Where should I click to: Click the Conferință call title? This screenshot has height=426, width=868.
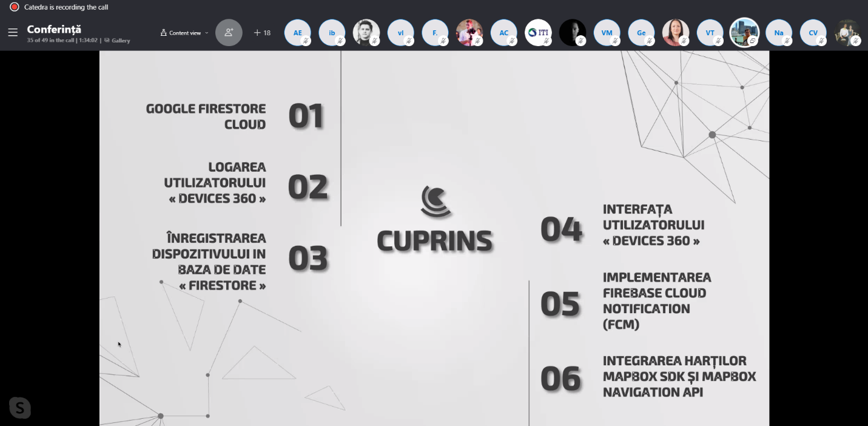[x=54, y=29]
